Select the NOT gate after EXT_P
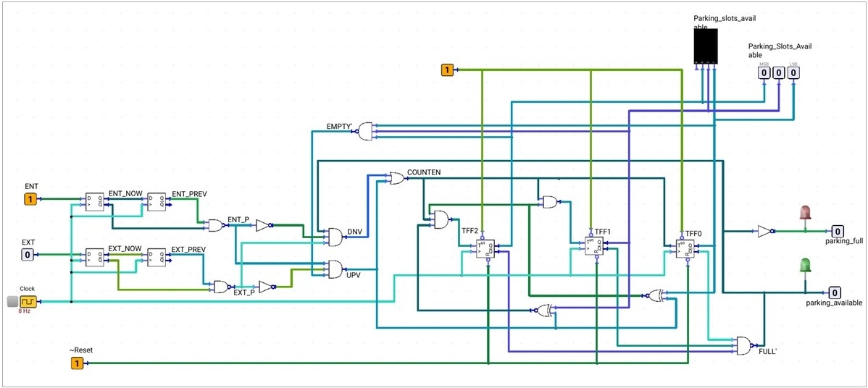The height and width of the screenshot is (388, 868). pos(267,287)
